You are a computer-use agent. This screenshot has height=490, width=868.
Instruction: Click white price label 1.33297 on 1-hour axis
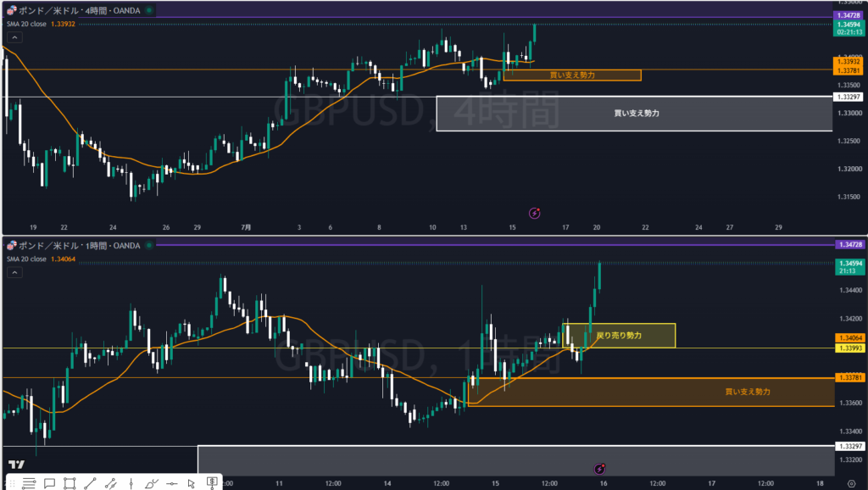tap(849, 446)
